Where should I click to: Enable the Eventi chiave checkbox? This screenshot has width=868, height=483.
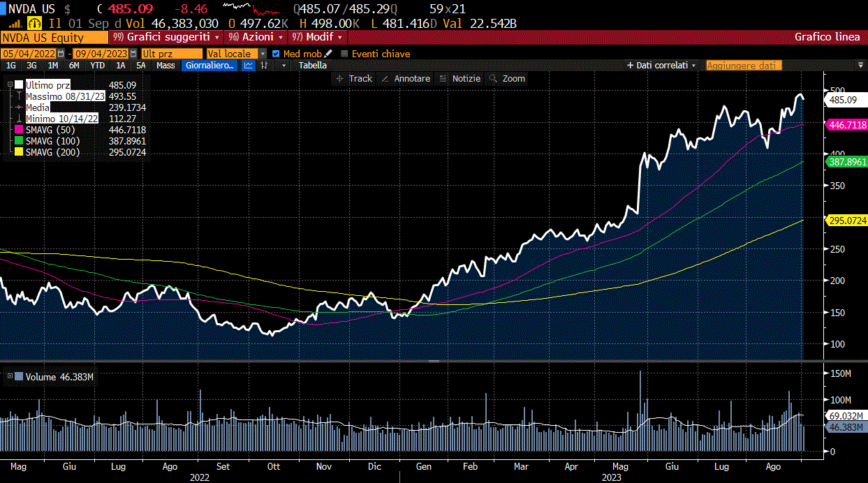344,54
